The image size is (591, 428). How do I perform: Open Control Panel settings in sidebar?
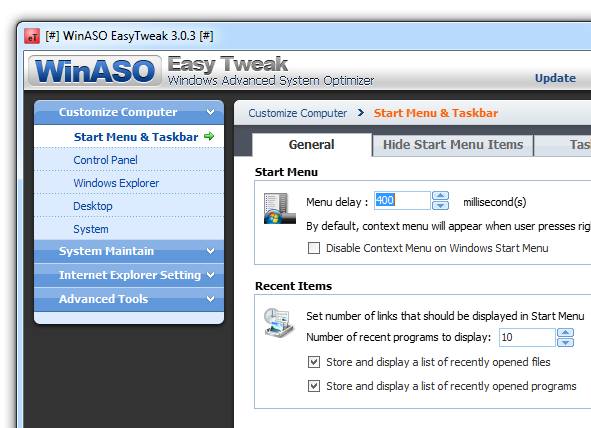click(129, 160)
